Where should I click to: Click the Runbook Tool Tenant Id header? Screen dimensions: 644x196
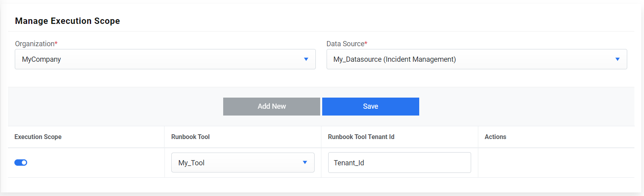361,137
